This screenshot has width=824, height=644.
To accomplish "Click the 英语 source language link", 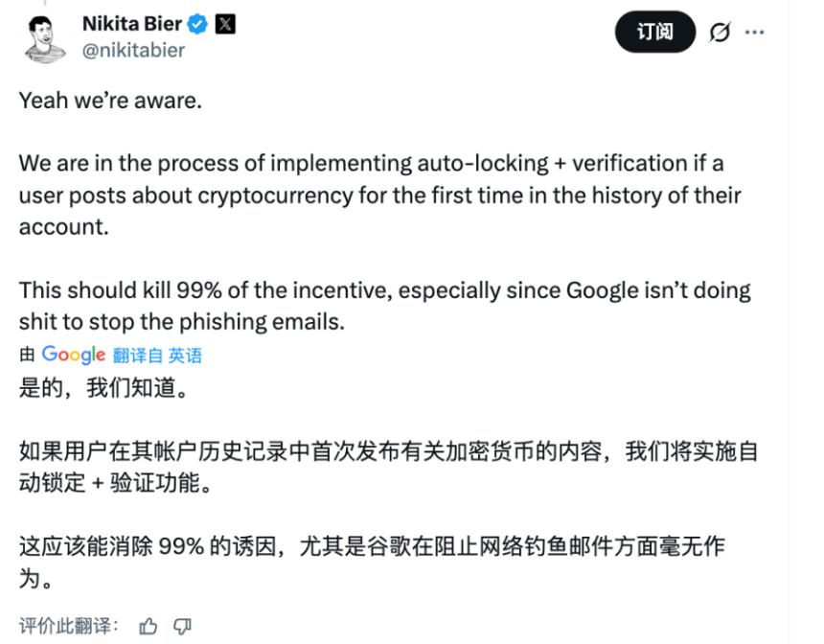I will [187, 355].
